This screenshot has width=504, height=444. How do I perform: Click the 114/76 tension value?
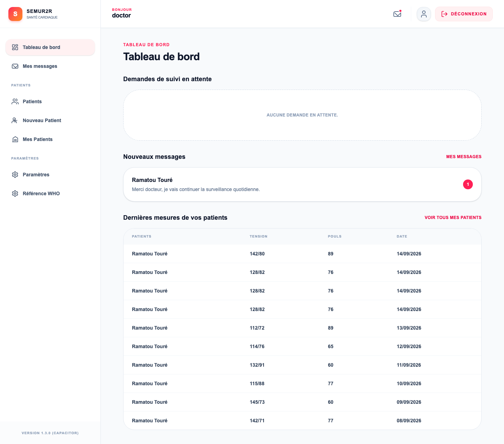[x=257, y=346]
